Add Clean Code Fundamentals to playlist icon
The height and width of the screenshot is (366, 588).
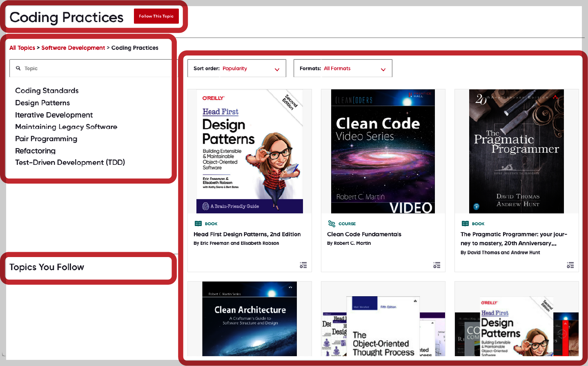[x=437, y=265]
